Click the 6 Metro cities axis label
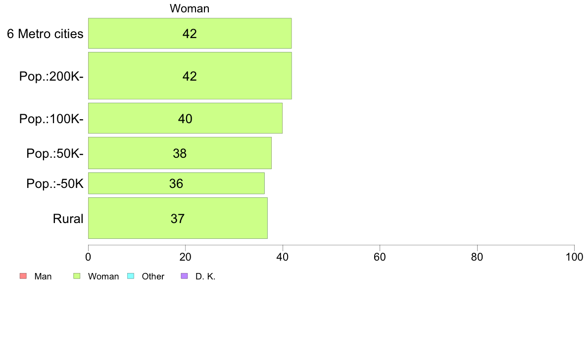 (45, 34)
